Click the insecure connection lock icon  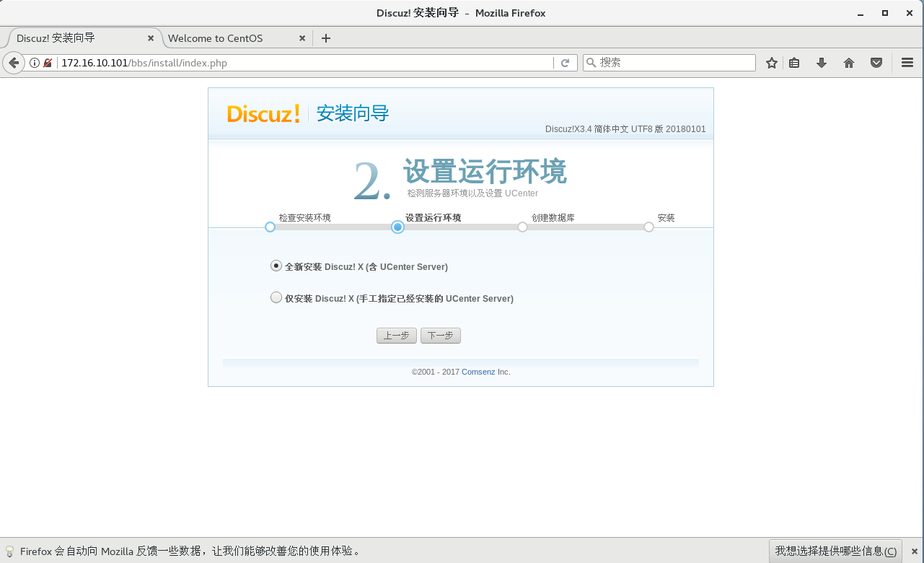[x=48, y=63]
